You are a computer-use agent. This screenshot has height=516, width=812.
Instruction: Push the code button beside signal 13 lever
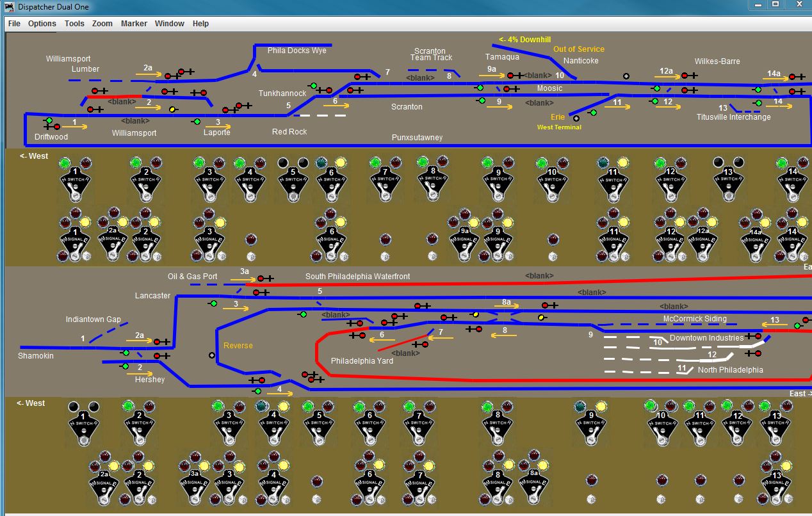(x=788, y=499)
